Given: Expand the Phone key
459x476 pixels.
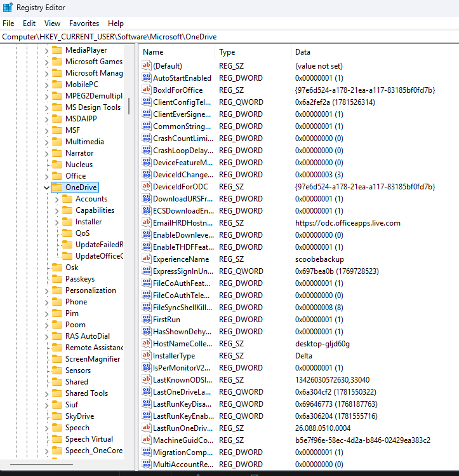Looking at the screenshot, I should (46, 303).
